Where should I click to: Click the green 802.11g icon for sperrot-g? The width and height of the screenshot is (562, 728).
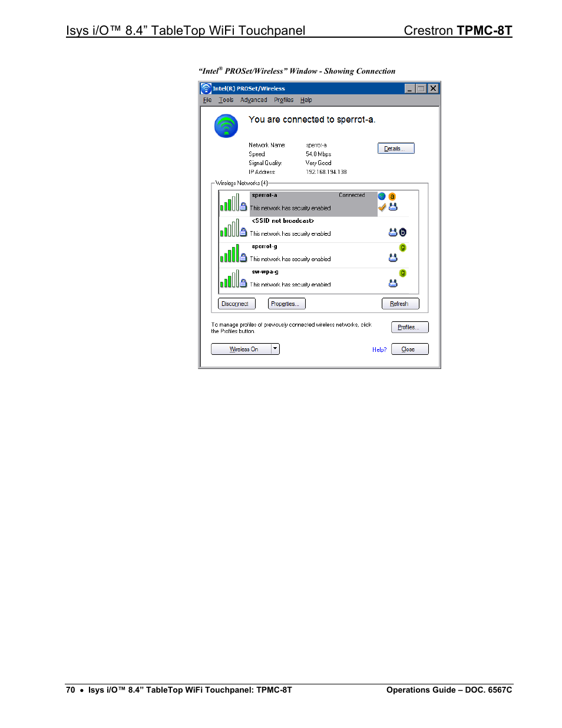[403, 248]
